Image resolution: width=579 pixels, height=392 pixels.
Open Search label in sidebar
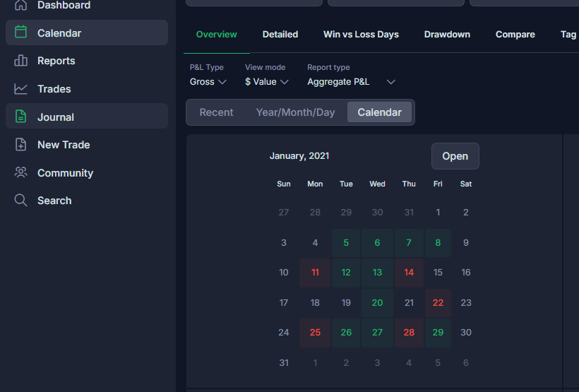54,201
